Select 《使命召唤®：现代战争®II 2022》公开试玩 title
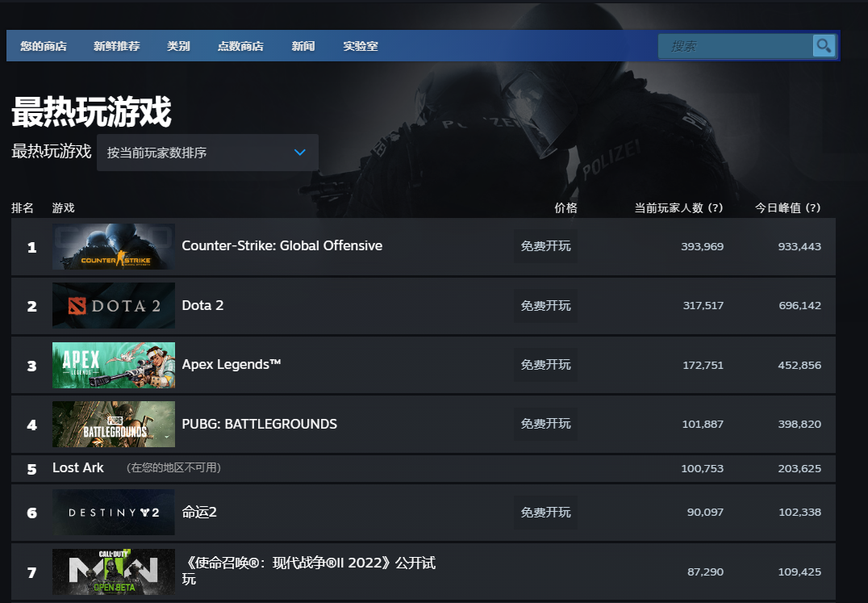The width and height of the screenshot is (868, 603). [x=309, y=571]
